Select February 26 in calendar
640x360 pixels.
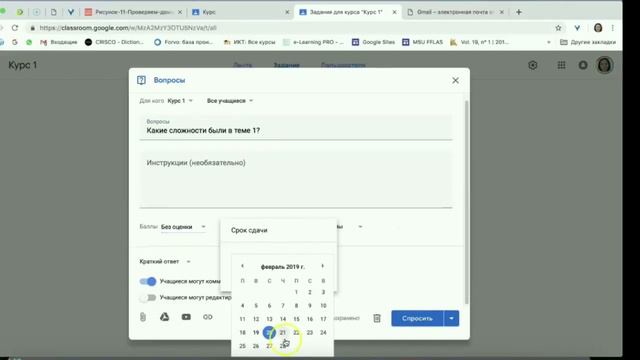(256, 346)
